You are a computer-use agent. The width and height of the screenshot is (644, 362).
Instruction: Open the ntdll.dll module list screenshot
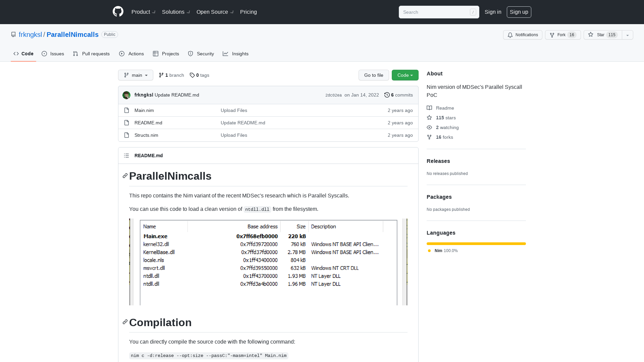(268, 262)
